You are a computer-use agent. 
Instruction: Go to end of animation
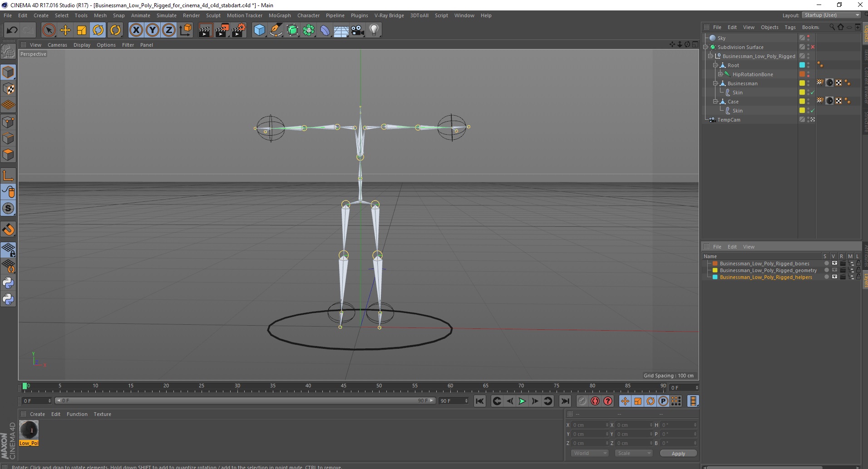point(565,401)
